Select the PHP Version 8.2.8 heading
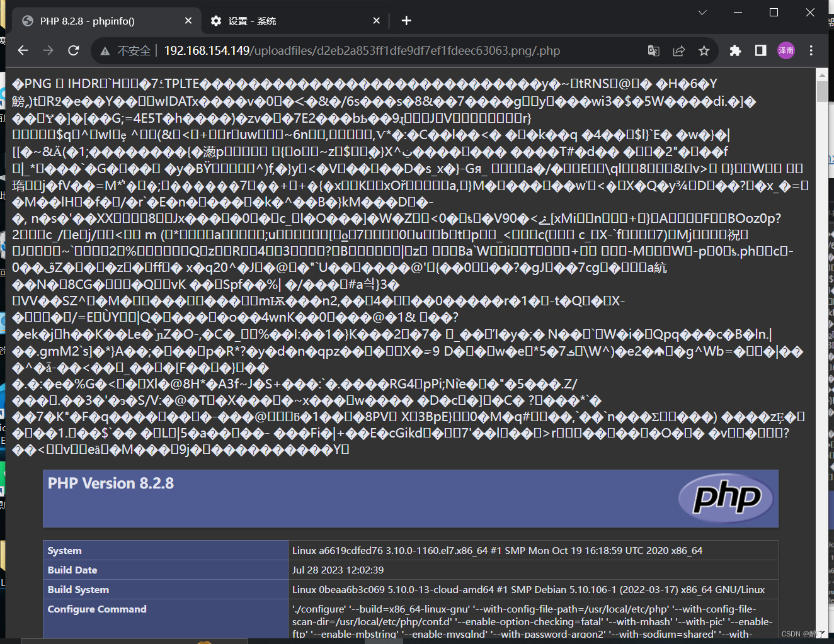 pyautogui.click(x=111, y=483)
